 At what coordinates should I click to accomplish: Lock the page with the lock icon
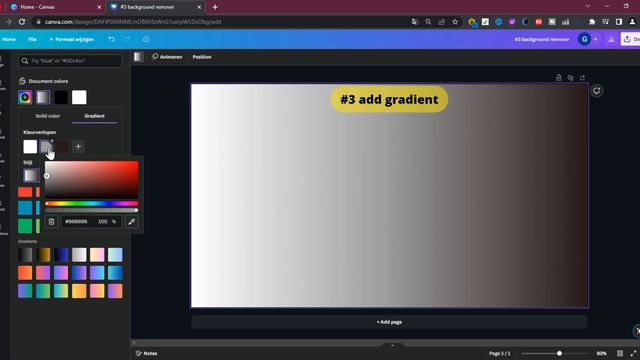pyautogui.click(x=558, y=78)
